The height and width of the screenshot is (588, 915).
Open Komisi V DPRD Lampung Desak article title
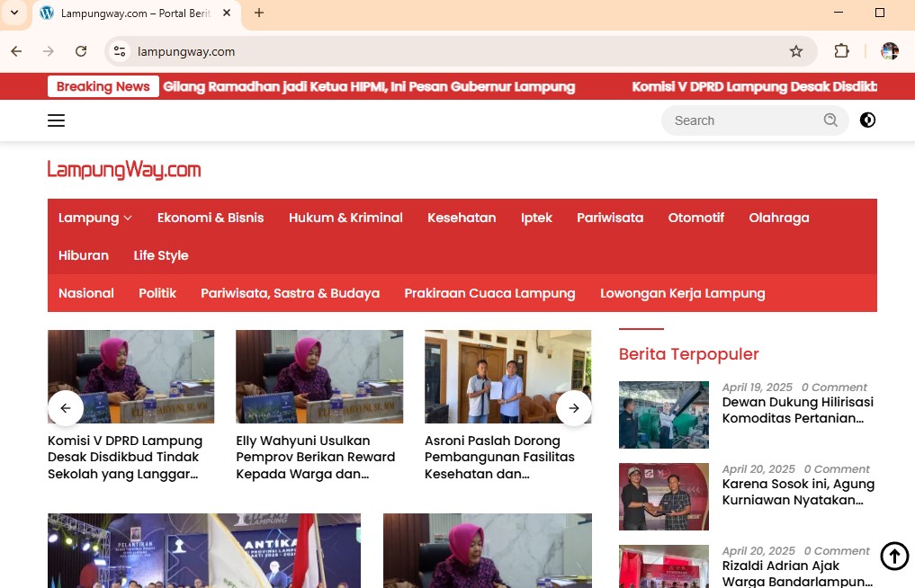(x=125, y=458)
